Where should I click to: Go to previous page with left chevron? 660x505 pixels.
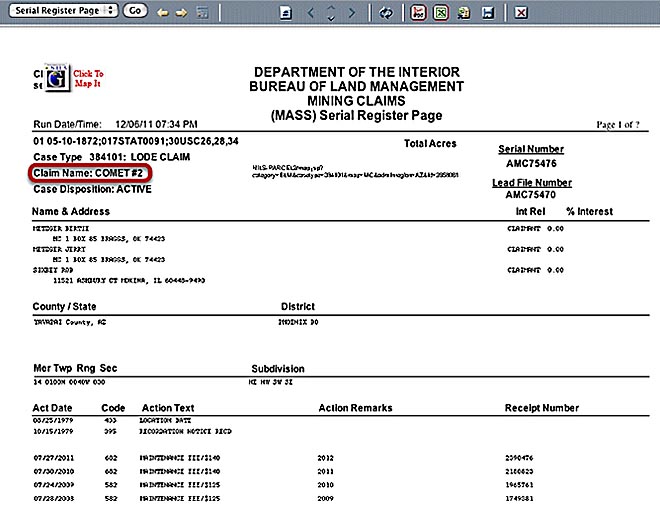(311, 13)
